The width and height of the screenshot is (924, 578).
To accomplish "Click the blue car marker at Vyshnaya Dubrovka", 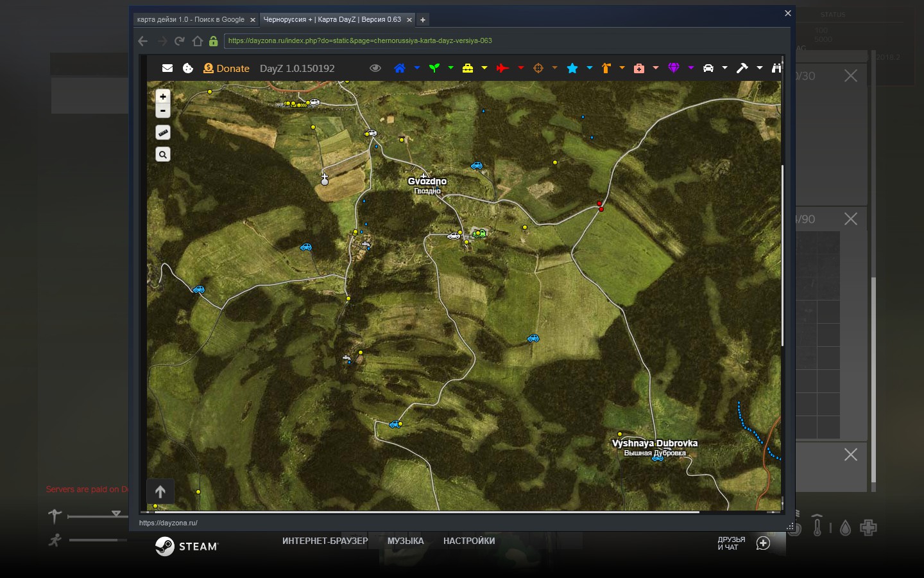I will coord(657,458).
